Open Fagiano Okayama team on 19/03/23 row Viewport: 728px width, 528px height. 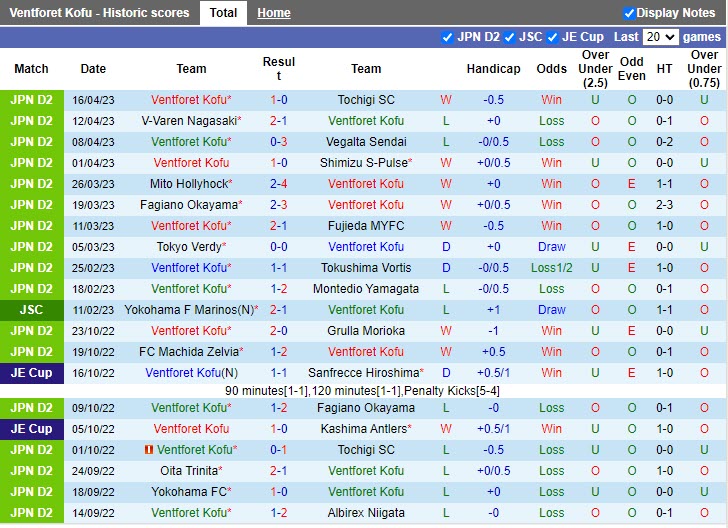pos(189,205)
